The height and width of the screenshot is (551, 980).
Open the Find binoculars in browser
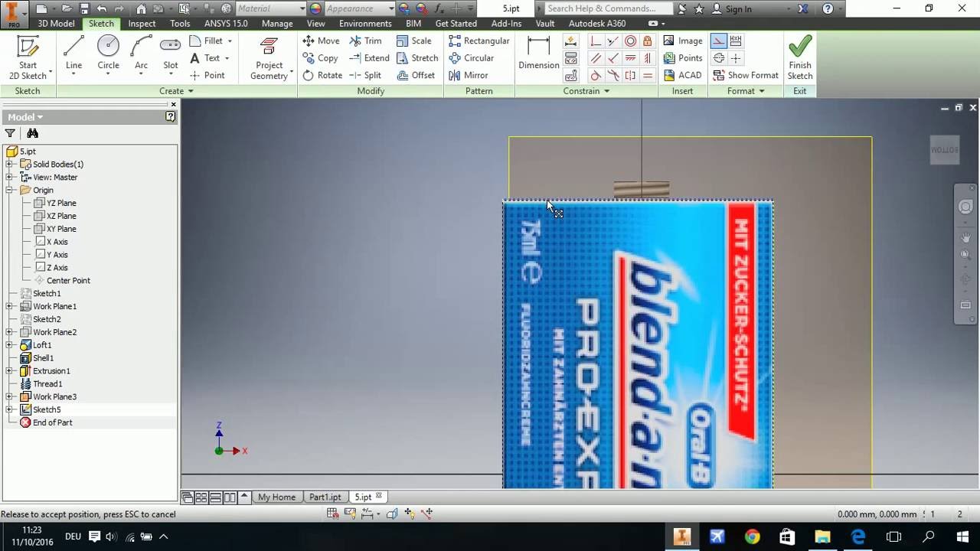(32, 133)
